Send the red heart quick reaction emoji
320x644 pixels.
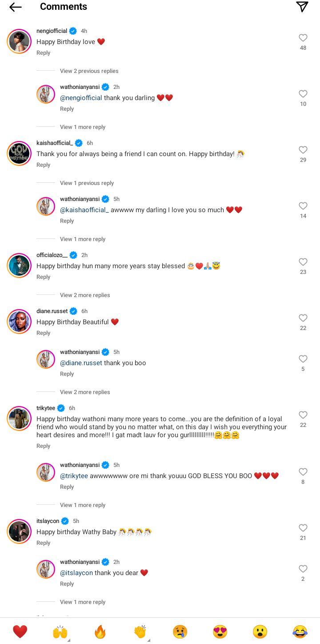click(20, 632)
